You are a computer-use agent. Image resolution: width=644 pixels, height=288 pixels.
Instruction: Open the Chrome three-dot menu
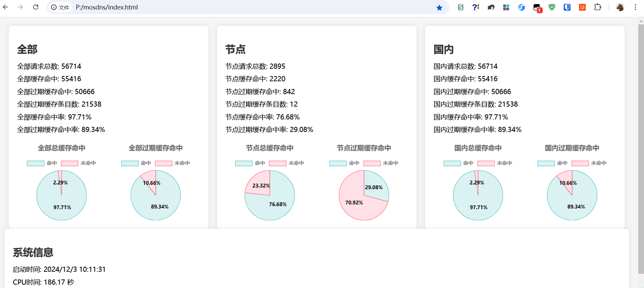(x=635, y=7)
